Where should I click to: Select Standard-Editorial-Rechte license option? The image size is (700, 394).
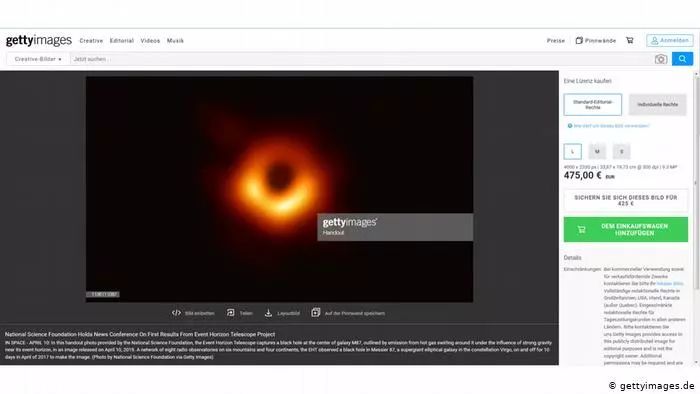tap(592, 104)
